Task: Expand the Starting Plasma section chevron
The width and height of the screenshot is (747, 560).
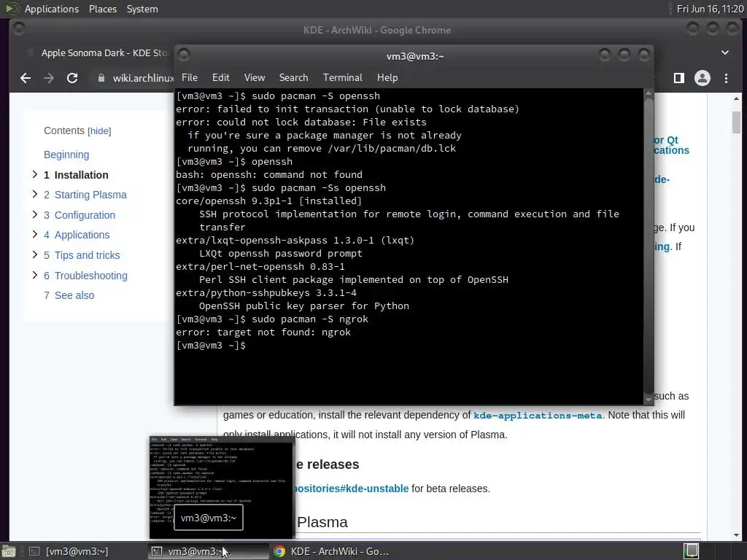Action: point(35,194)
